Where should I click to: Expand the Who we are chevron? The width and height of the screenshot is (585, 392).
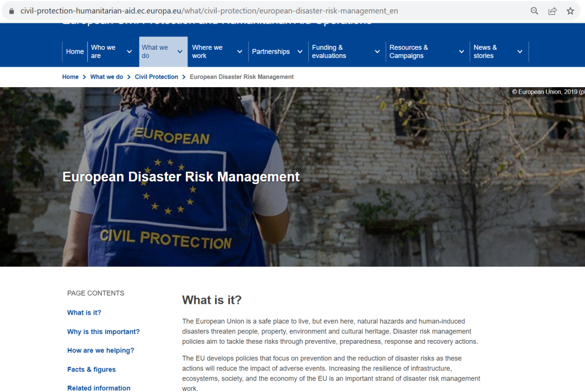point(129,51)
